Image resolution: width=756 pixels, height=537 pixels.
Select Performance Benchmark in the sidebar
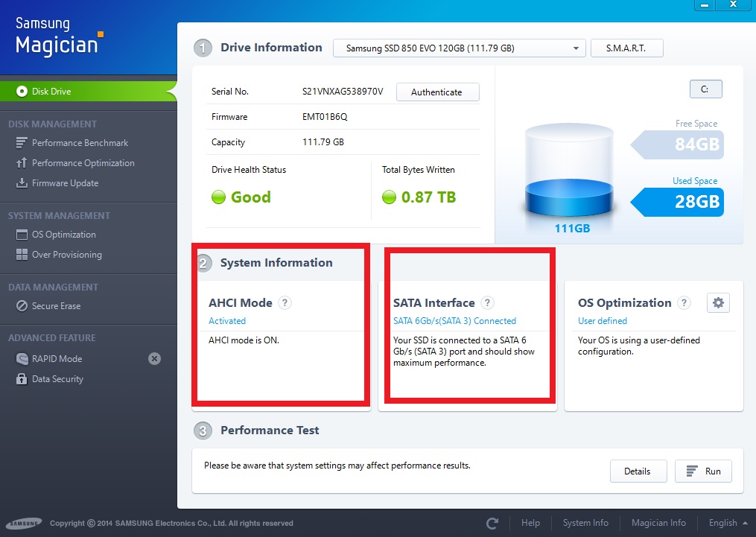pyautogui.click(x=80, y=143)
